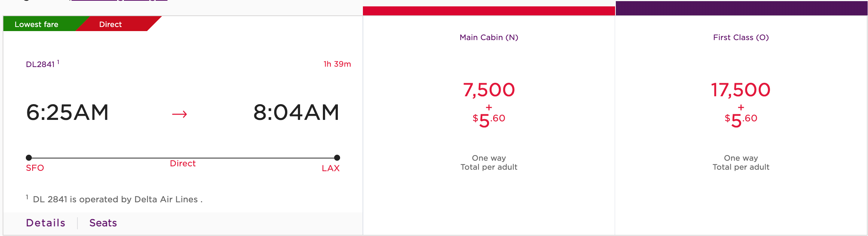This screenshot has height=236, width=868.
Task: Click the Direct label under the route line
Action: pyautogui.click(x=183, y=164)
